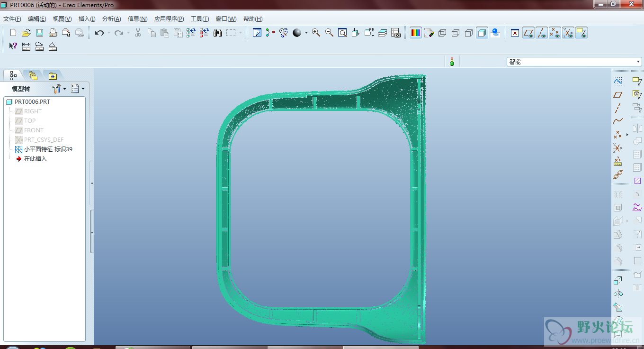Toggle the spin center display
Screen dimensions: 644x349
pos(270,33)
